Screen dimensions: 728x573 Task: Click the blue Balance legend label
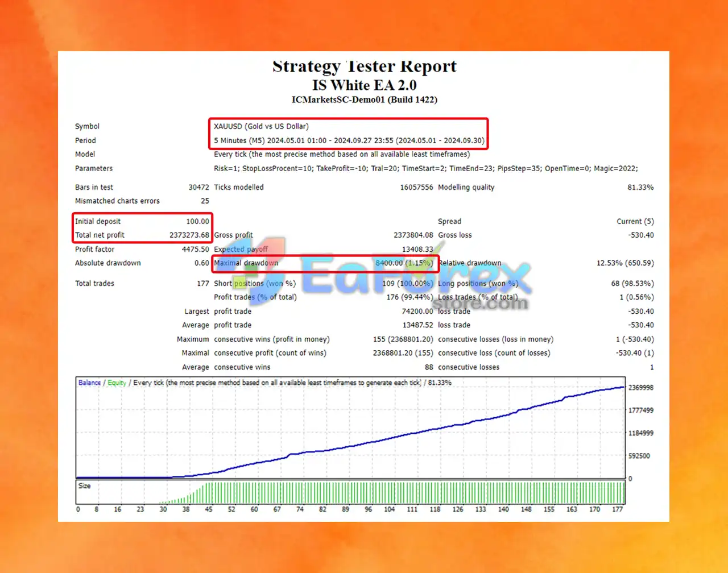click(x=90, y=383)
